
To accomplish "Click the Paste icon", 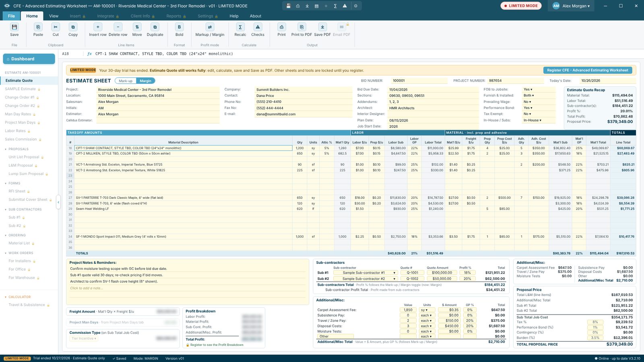I will coord(38,27).
